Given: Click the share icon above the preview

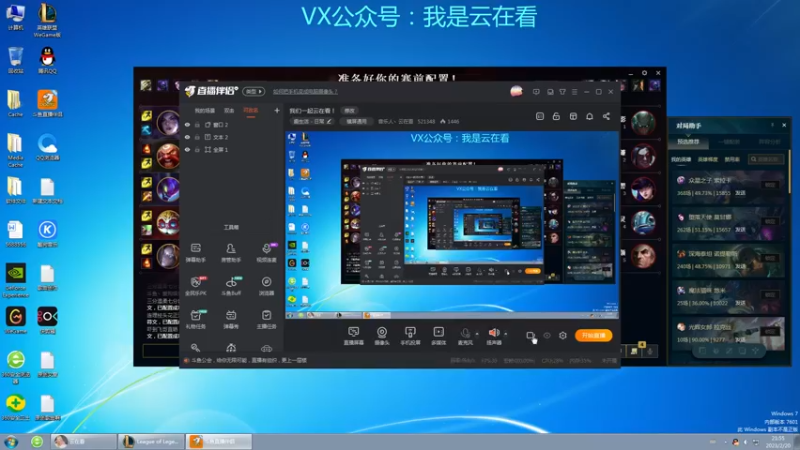Looking at the screenshot, I should pos(606,116).
